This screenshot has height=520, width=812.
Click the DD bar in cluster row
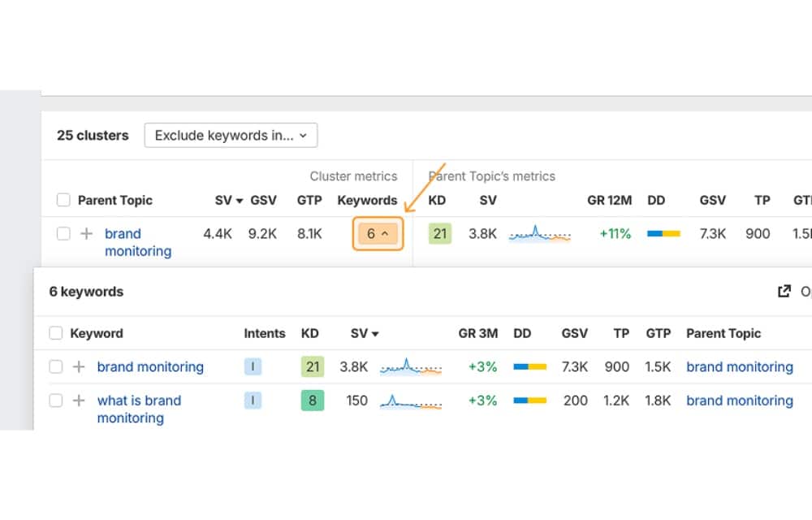pyautogui.click(x=663, y=233)
